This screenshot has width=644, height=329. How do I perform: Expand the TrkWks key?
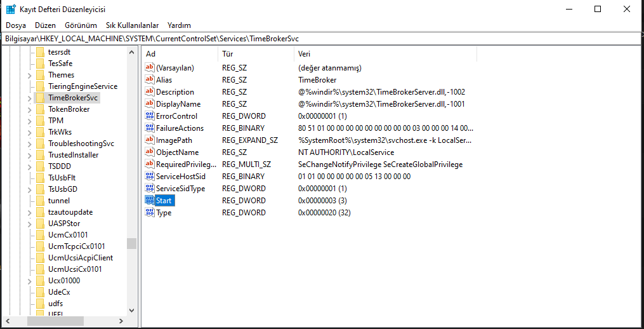pos(30,132)
